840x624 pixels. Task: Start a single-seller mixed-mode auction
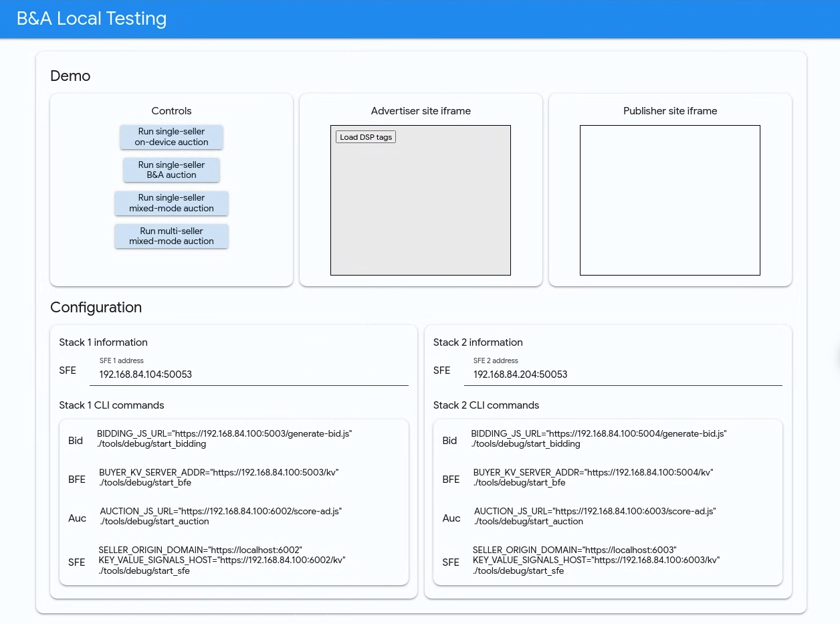pos(171,203)
